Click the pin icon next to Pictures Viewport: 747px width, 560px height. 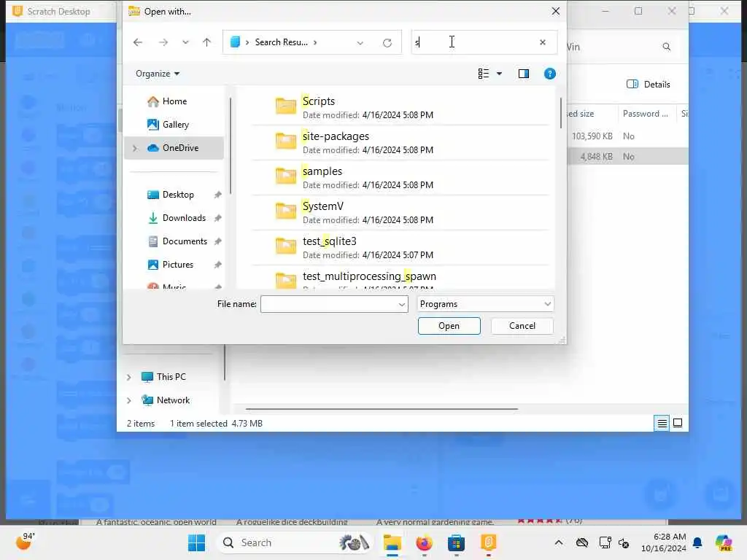tap(217, 265)
